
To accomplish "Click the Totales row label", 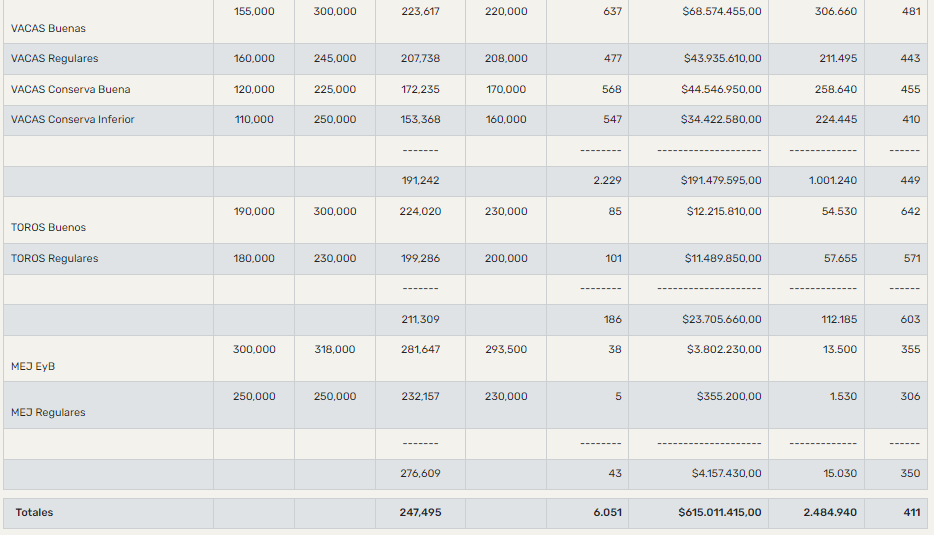I will [x=34, y=512].
